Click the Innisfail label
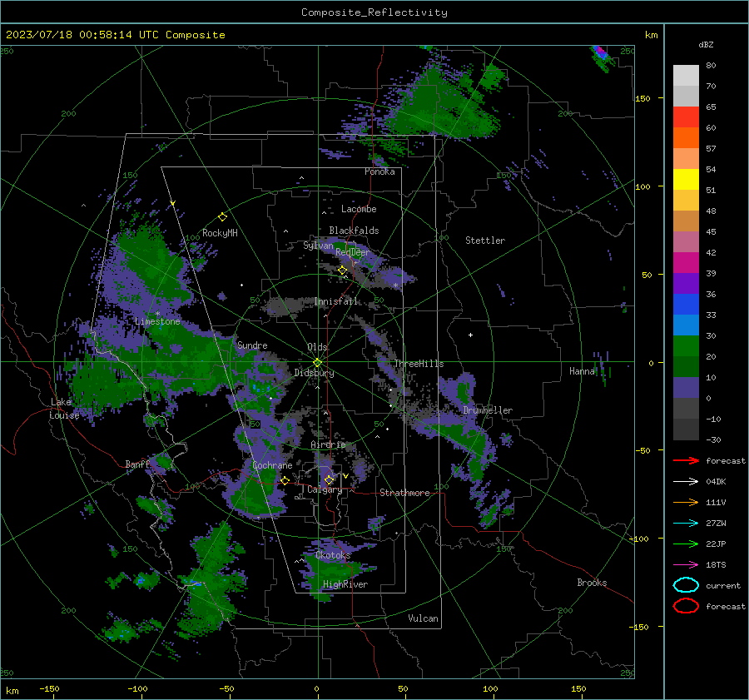749x700 pixels. click(x=336, y=301)
